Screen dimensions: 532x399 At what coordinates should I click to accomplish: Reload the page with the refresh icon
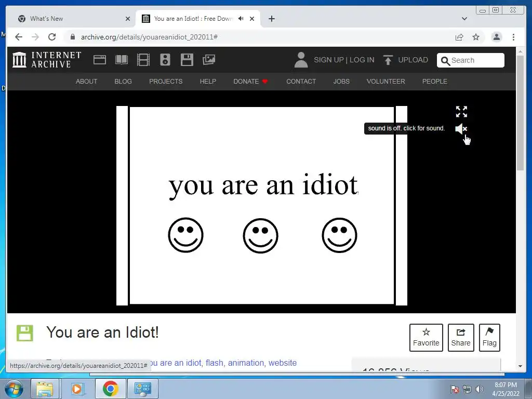52,37
